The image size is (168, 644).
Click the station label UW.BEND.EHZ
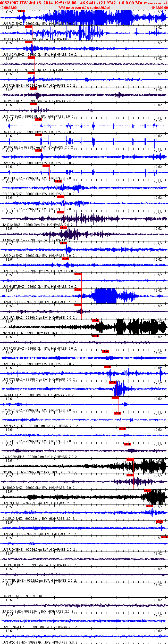tap(14, 627)
